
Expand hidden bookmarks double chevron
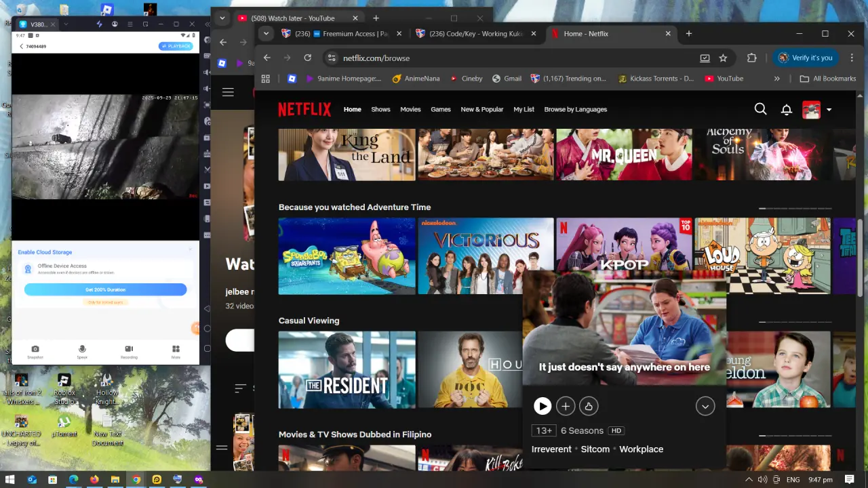click(776, 79)
